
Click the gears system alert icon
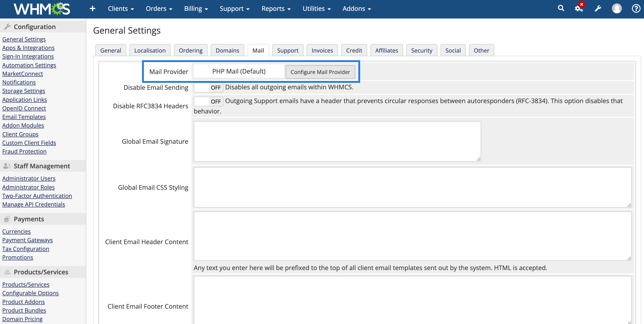coord(579,9)
